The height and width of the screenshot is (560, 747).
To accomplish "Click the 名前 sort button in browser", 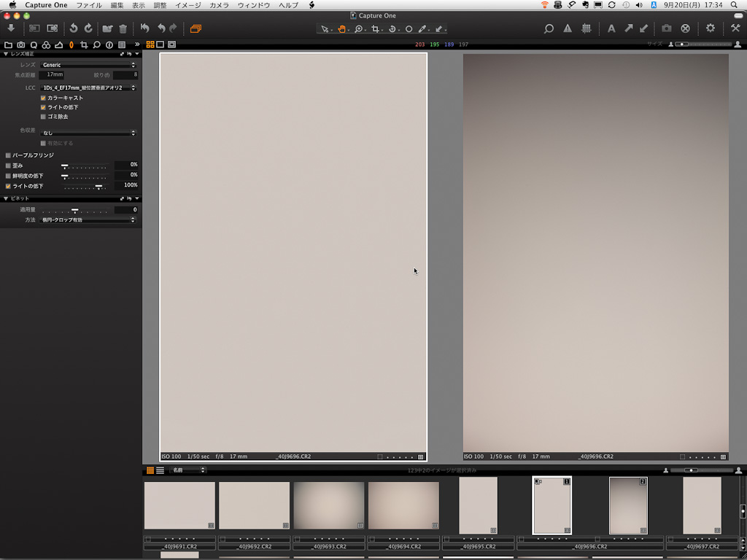I will point(187,470).
